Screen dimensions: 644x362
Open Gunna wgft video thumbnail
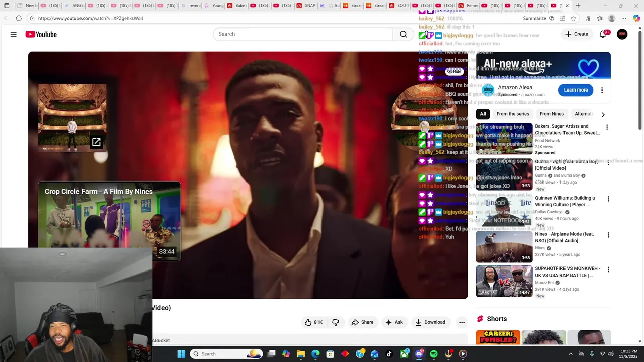tap(504, 174)
